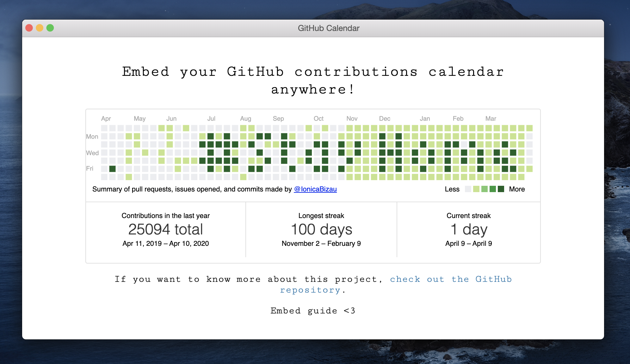630x364 pixels.
Task: Click the Mon weekday label
Action: click(x=92, y=136)
